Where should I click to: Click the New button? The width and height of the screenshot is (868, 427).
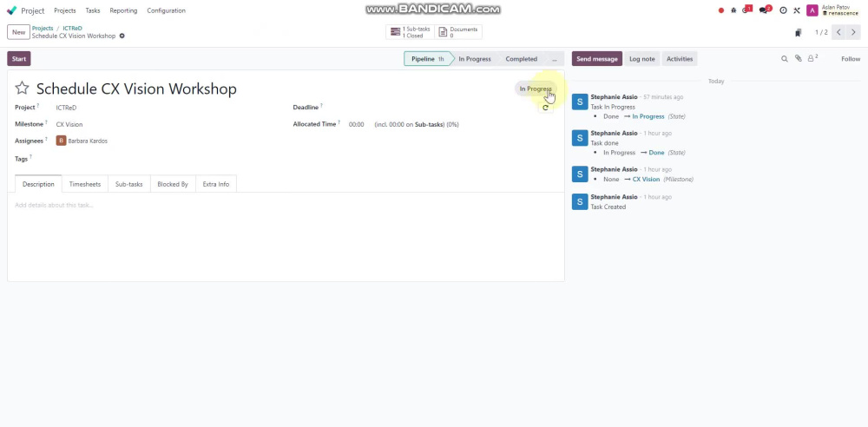coord(19,32)
